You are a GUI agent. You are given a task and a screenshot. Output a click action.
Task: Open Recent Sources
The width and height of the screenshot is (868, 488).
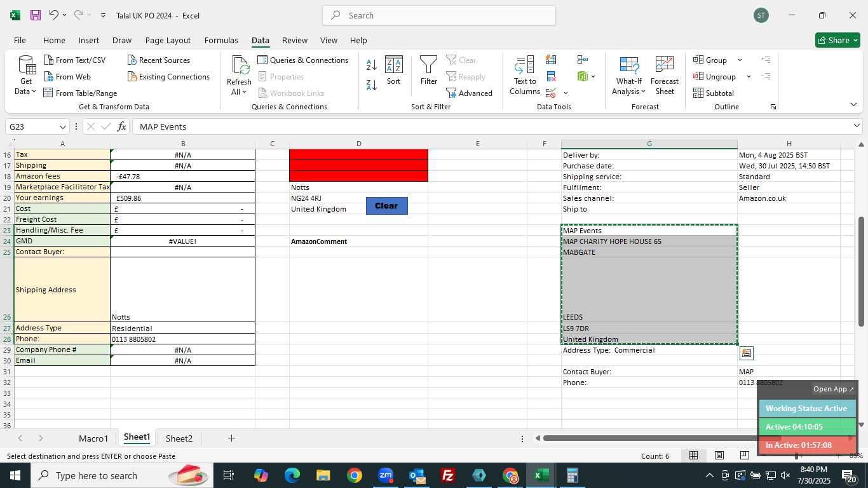[x=159, y=60]
